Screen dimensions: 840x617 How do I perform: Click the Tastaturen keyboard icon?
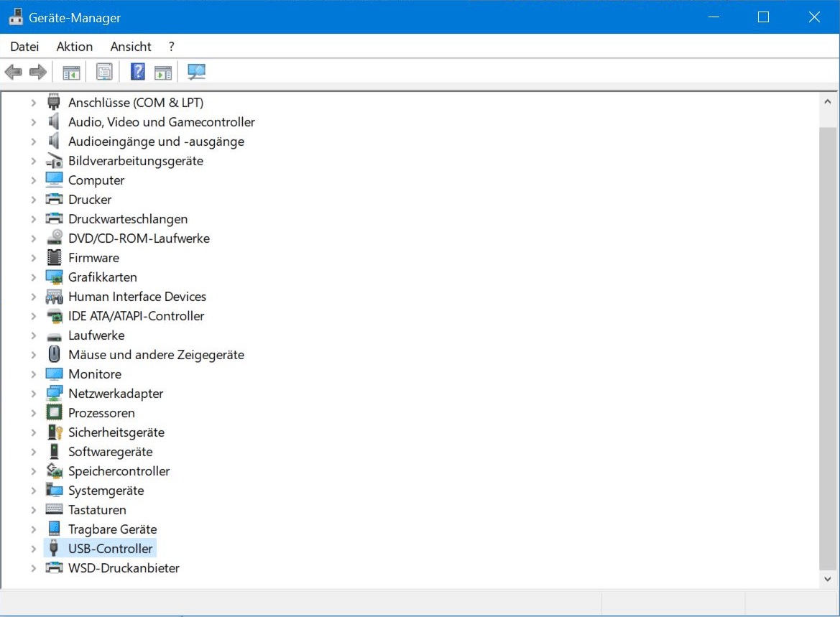click(54, 509)
